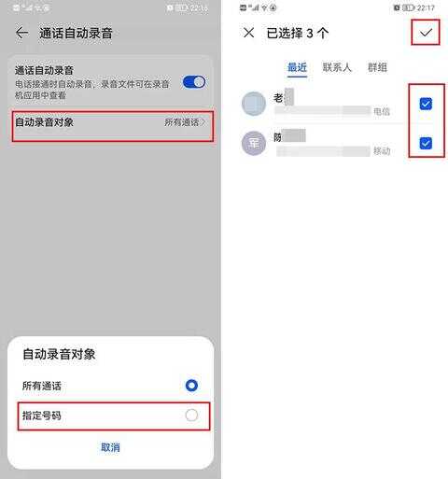This screenshot has width=448, height=479.
Task: Select the 所有通话 radio option
Action: [191, 386]
